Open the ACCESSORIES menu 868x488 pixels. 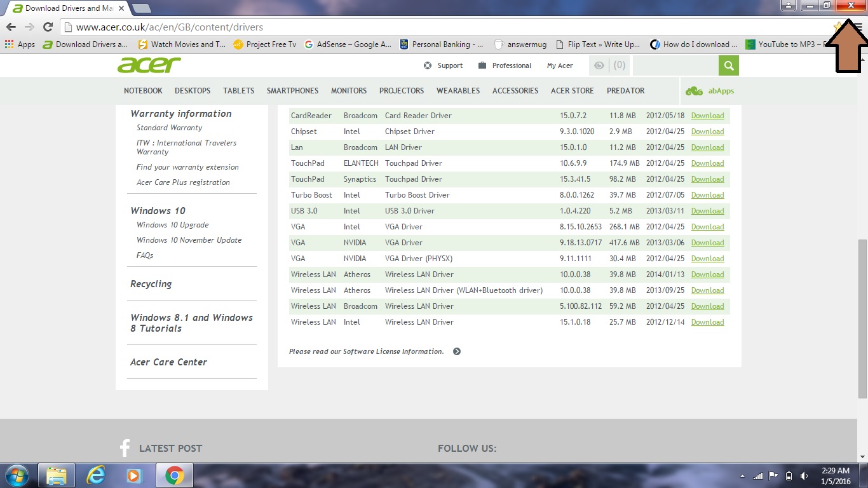515,91
